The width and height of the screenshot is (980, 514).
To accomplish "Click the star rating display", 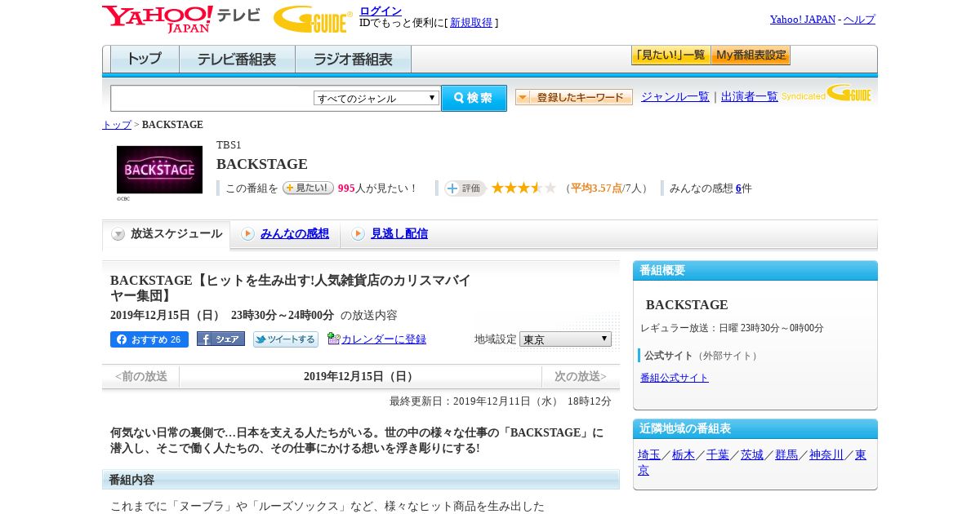I will tap(523, 188).
